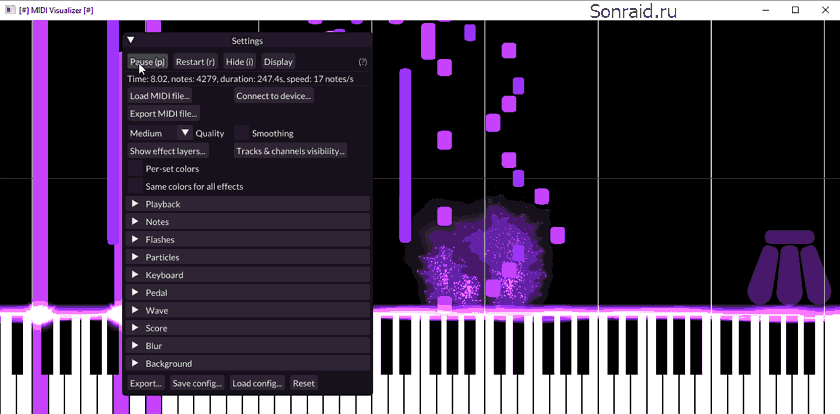Click the Settings panel title
This screenshot has height=414, width=840.
247,41
